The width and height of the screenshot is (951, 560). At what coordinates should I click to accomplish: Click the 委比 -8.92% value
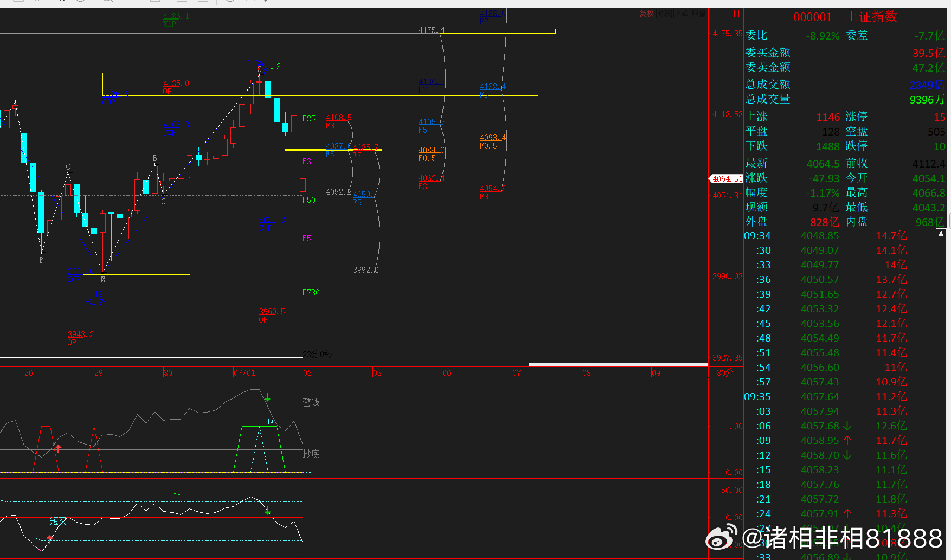823,36
